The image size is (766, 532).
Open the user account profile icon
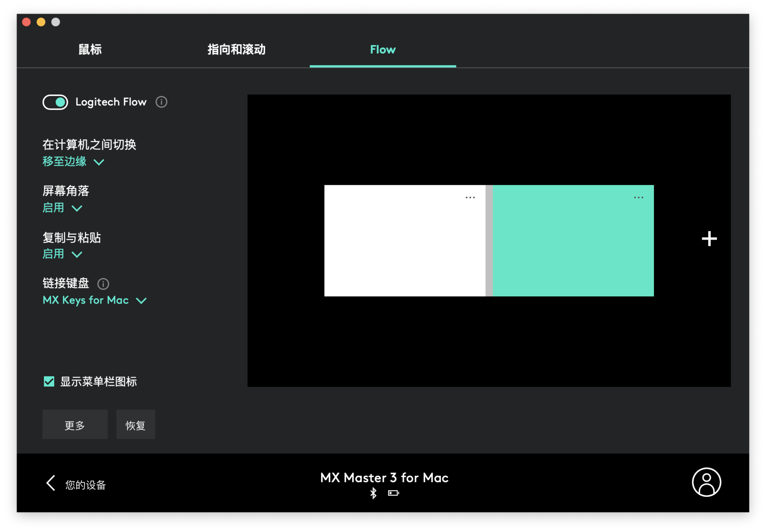click(706, 482)
